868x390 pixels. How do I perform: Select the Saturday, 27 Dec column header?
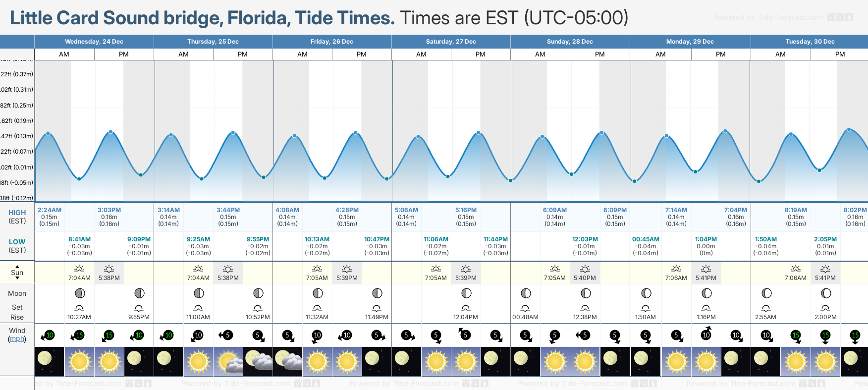(451, 42)
